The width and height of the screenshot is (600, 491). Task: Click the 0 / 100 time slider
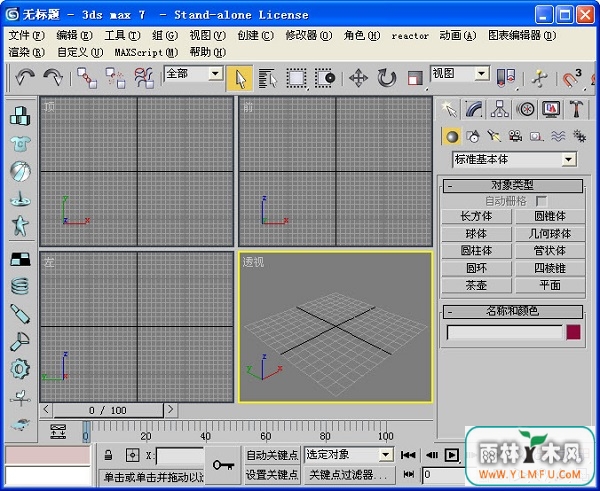[108, 411]
